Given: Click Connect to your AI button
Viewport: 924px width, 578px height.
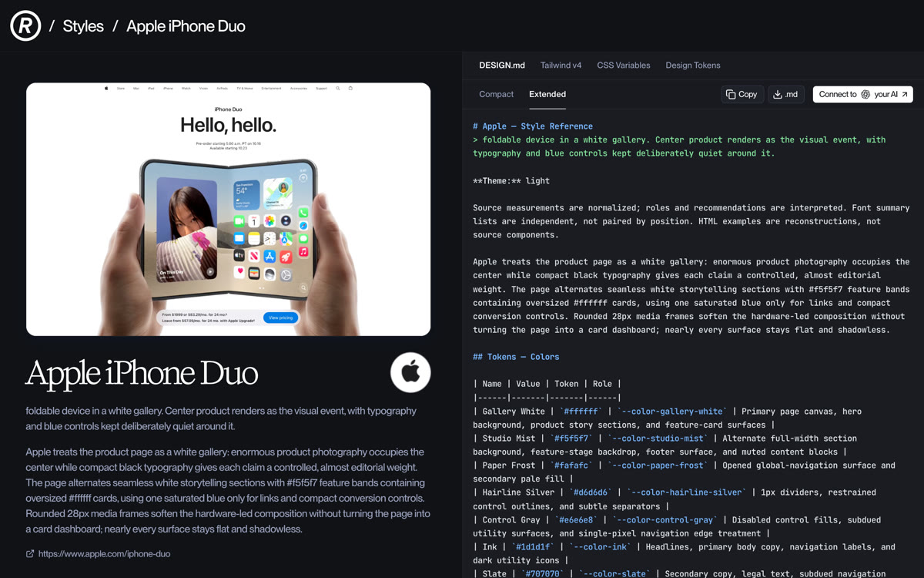Looking at the screenshot, I should point(863,94).
